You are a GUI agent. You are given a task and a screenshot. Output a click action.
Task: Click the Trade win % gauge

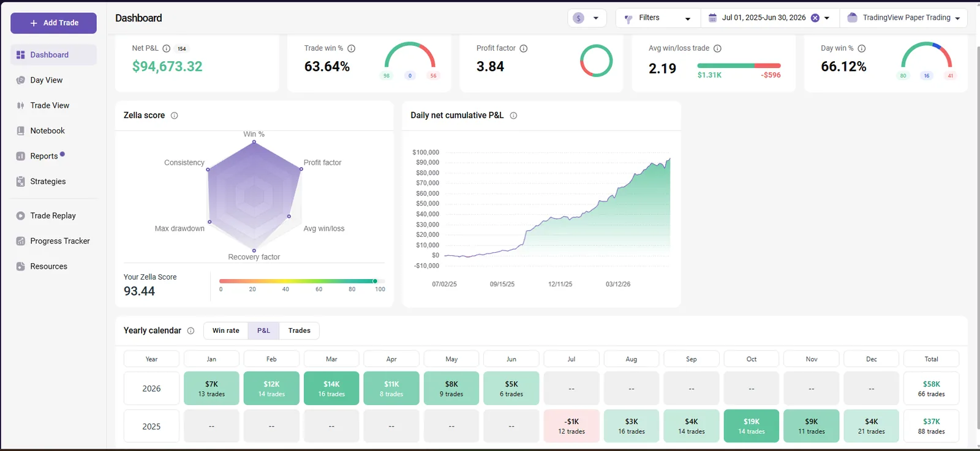coord(410,55)
